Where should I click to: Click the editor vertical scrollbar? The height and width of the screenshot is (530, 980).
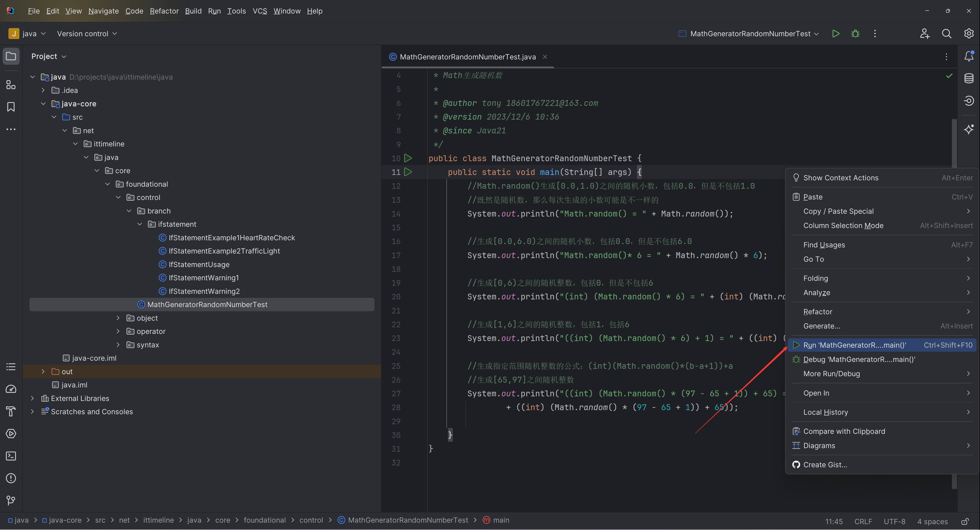[954, 304]
